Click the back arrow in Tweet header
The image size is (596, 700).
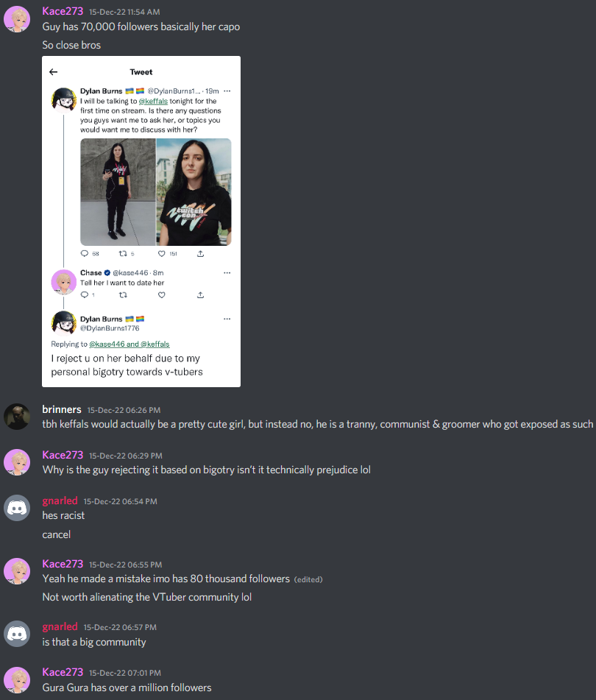[x=54, y=72]
